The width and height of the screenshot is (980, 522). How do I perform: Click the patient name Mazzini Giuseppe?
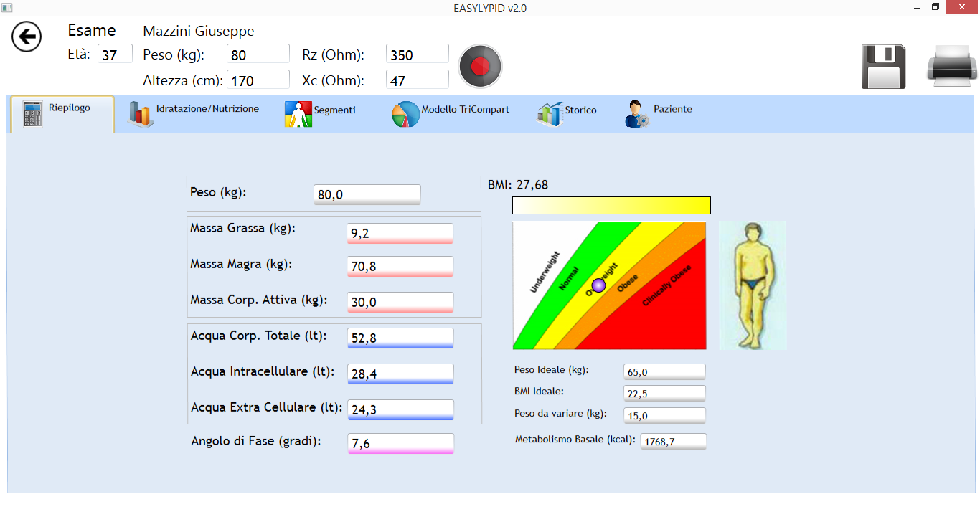coord(199,32)
